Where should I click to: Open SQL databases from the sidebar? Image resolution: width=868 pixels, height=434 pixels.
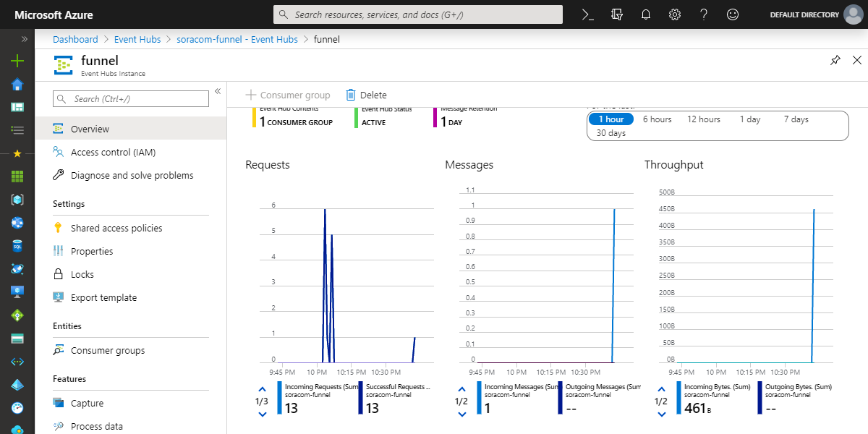pos(17,246)
